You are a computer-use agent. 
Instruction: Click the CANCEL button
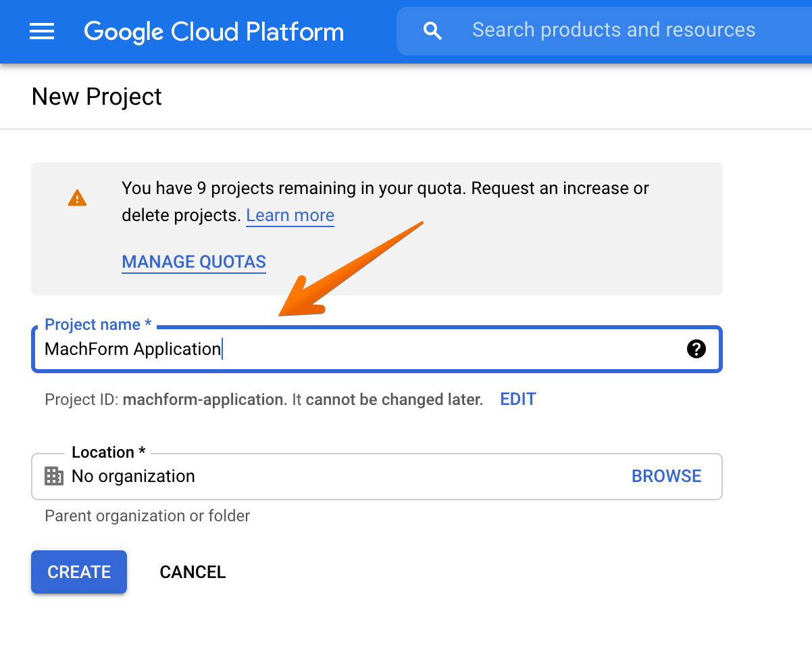(193, 572)
